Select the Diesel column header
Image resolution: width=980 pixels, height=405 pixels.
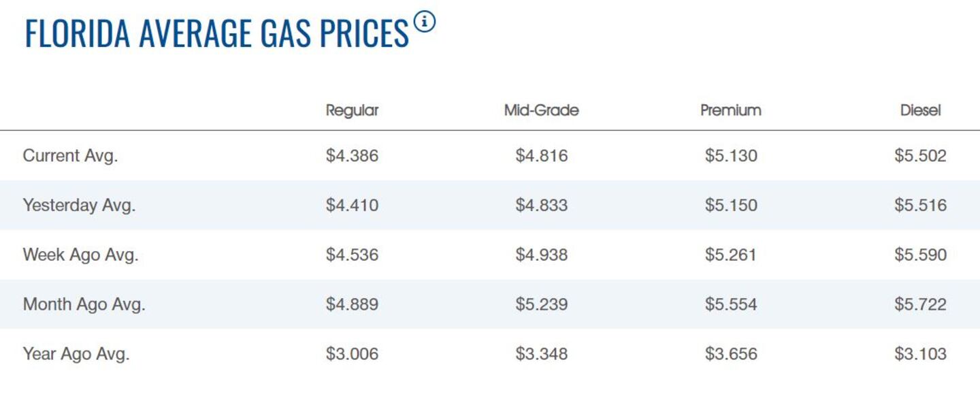[920, 110]
